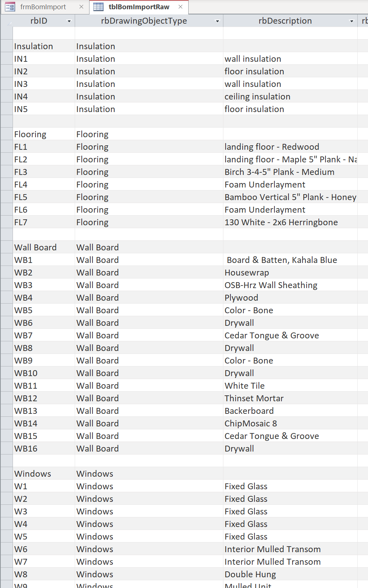The image size is (368, 588).
Task: Switch to the frmBomImport tab
Action: pos(43,7)
